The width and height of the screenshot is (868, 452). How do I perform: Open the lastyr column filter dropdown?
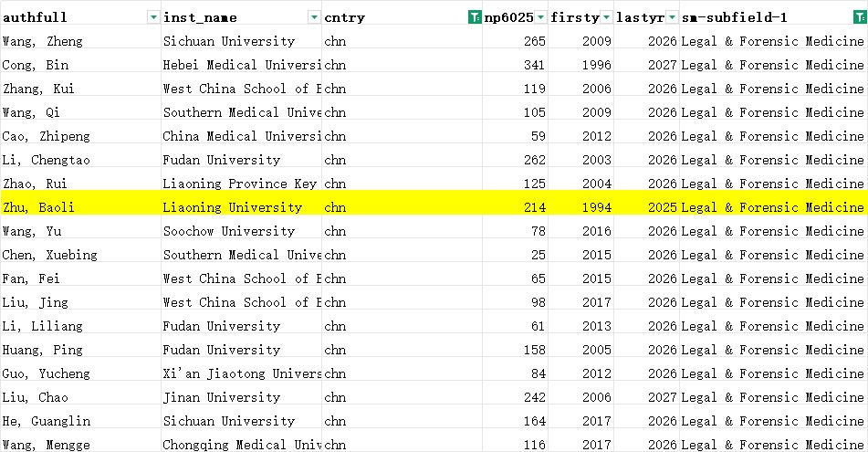(x=672, y=17)
